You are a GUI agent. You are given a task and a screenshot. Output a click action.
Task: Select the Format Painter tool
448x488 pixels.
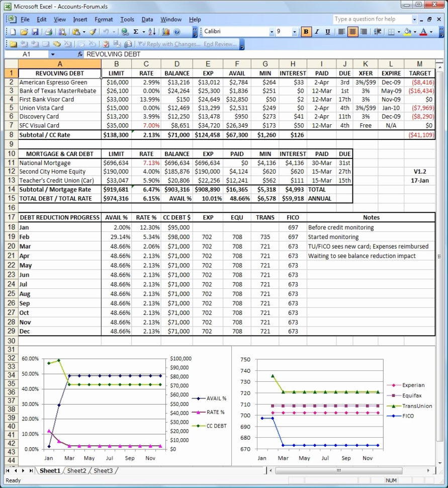coord(92,31)
